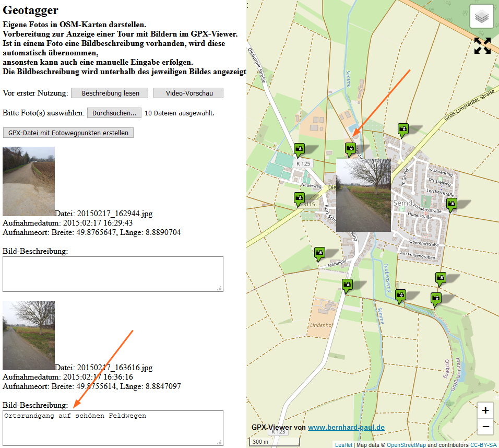Click Durchsuchen to choose photos
The height and width of the screenshot is (448, 499).
pyautogui.click(x=114, y=113)
